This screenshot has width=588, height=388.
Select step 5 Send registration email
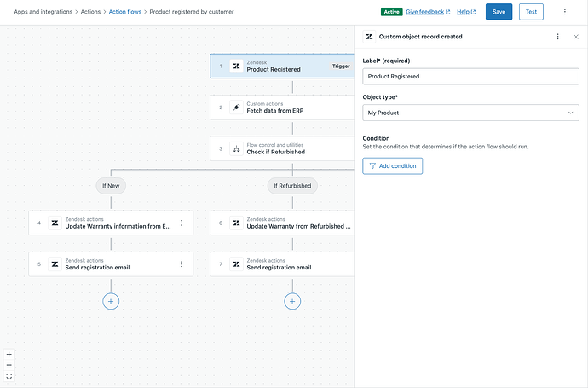coord(111,264)
